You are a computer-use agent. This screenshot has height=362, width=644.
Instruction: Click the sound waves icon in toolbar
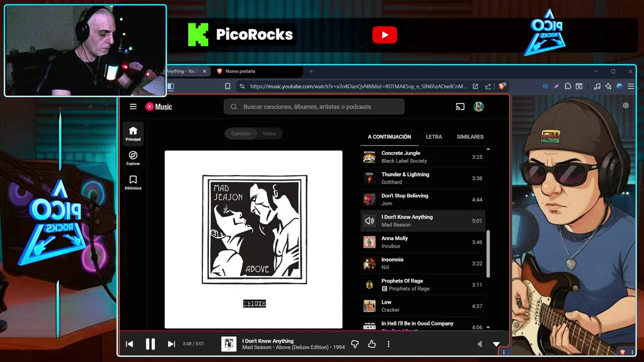pyautogui.click(x=545, y=86)
